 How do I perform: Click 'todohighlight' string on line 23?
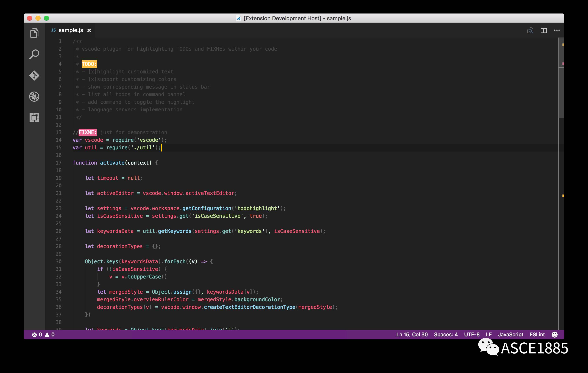coord(257,208)
